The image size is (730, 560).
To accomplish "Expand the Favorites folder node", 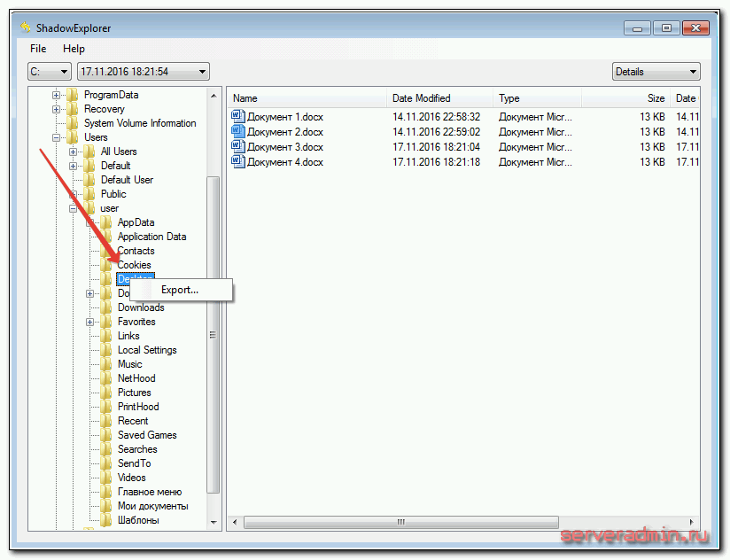I will click(x=90, y=322).
